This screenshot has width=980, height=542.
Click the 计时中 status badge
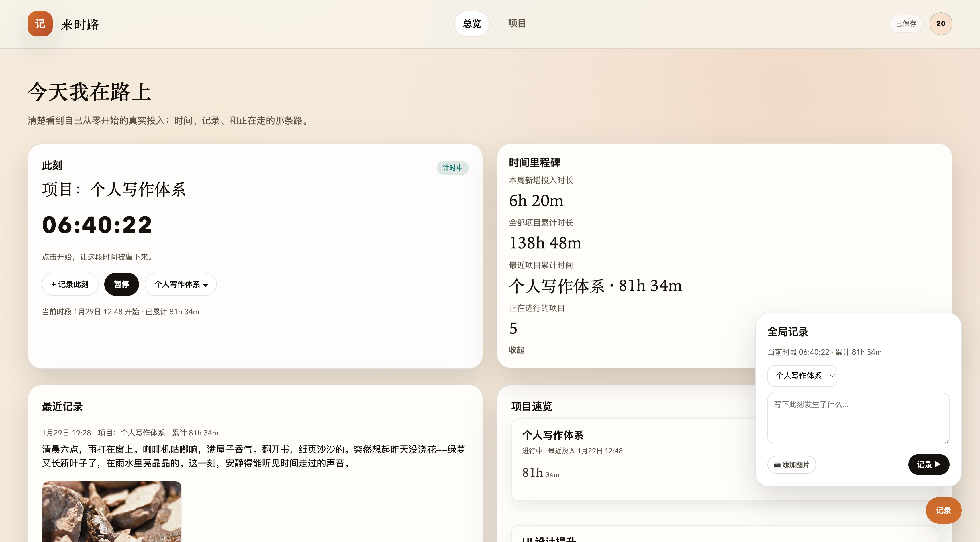[x=452, y=168]
